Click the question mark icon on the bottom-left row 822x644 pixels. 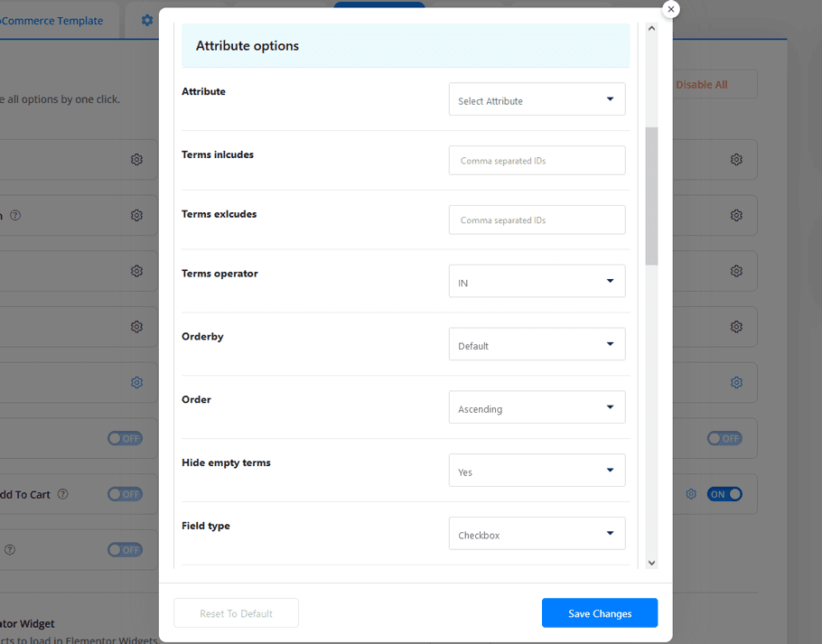[x=9, y=549]
